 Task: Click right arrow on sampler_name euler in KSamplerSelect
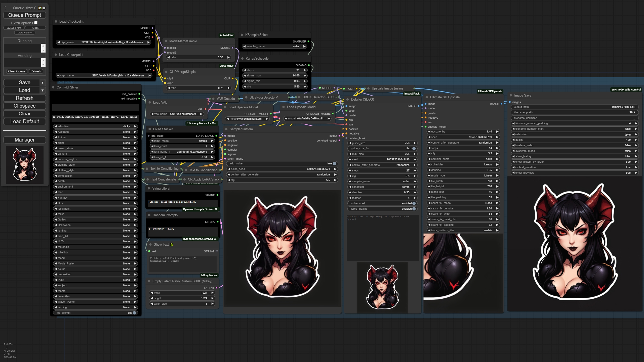pyautogui.click(x=304, y=46)
